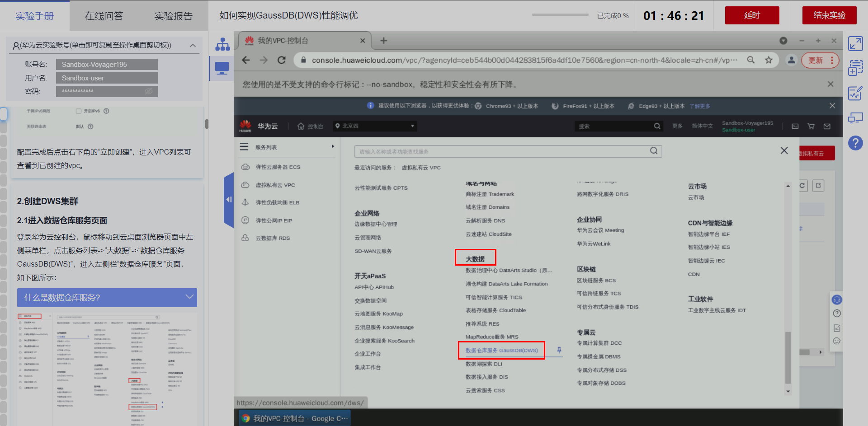This screenshot has width=868, height=426.
Task: Click the 更新 browser update button
Action: click(x=820, y=60)
